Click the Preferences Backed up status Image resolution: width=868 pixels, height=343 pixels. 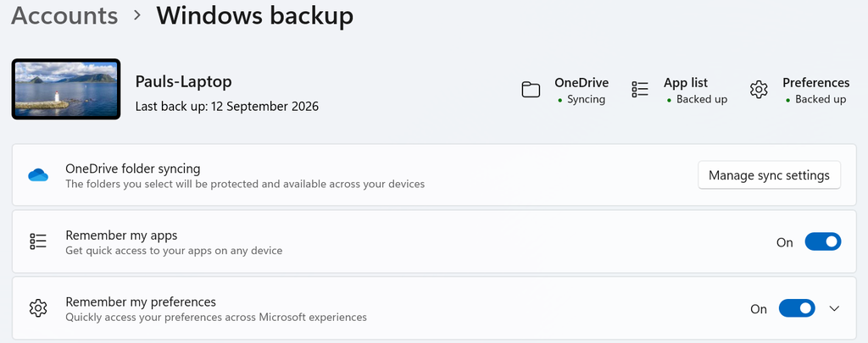pos(816,100)
